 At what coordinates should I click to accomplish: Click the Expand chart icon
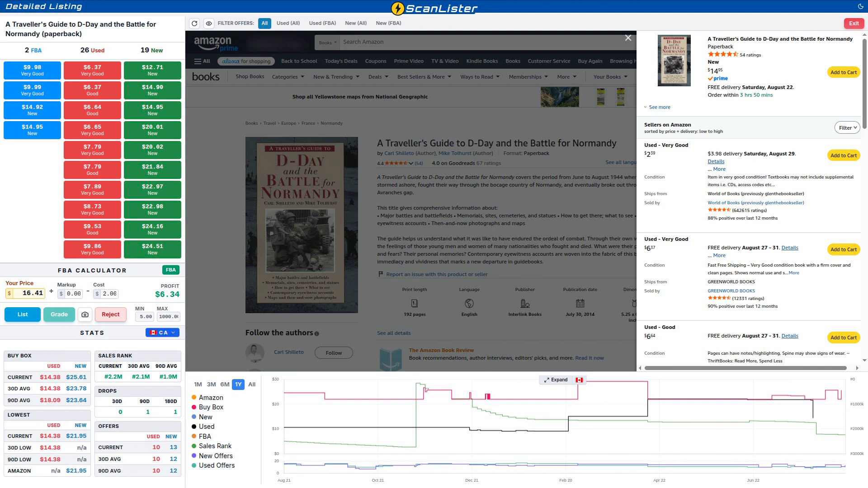556,380
